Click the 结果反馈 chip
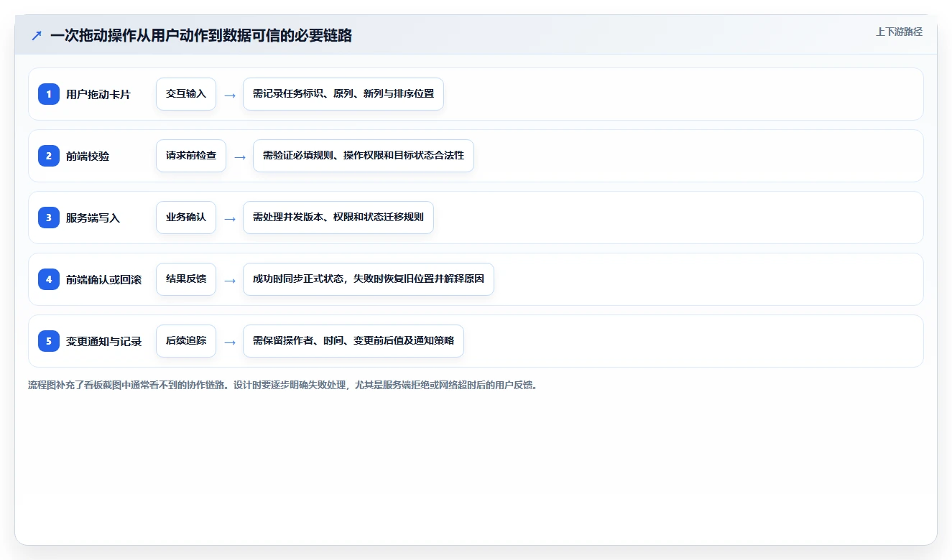This screenshot has height=560, width=952. point(186,279)
